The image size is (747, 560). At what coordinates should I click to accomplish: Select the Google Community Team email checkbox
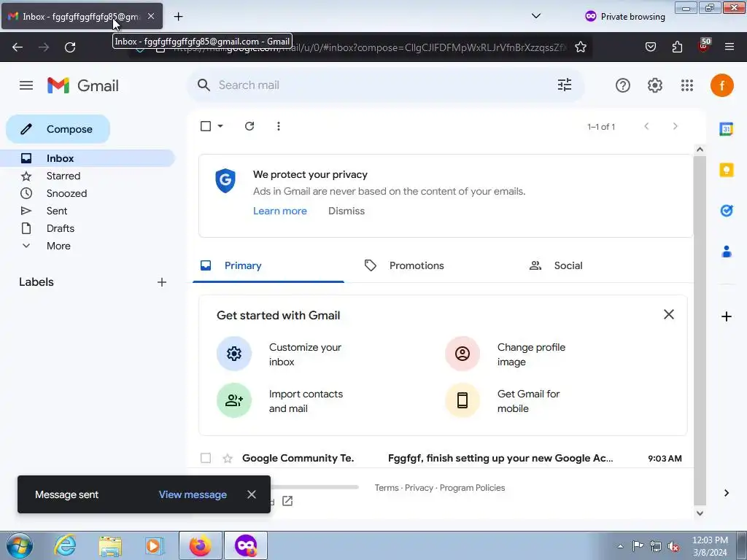tap(205, 458)
